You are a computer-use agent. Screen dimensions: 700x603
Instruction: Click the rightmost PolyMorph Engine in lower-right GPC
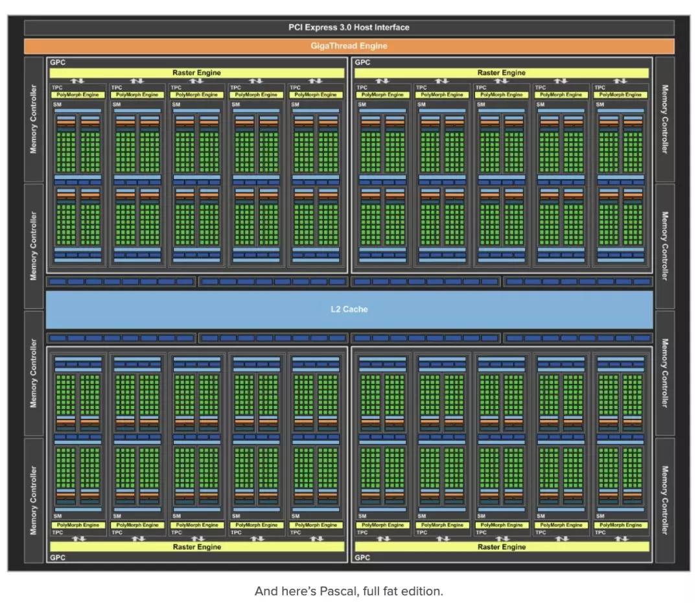pos(621,525)
